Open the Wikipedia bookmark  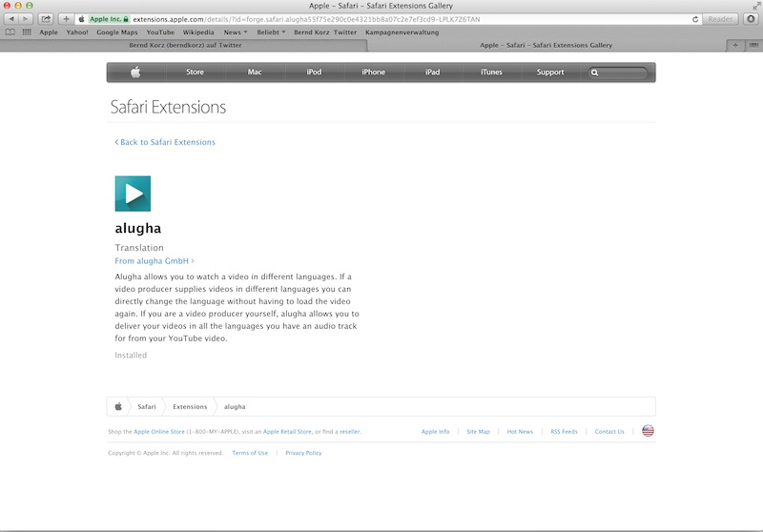[x=198, y=32]
